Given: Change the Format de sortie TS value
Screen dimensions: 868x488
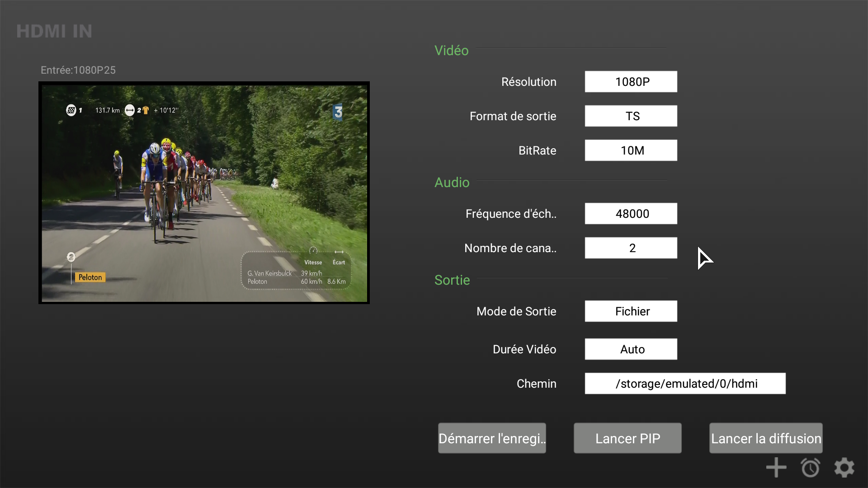Looking at the screenshot, I should (631, 116).
